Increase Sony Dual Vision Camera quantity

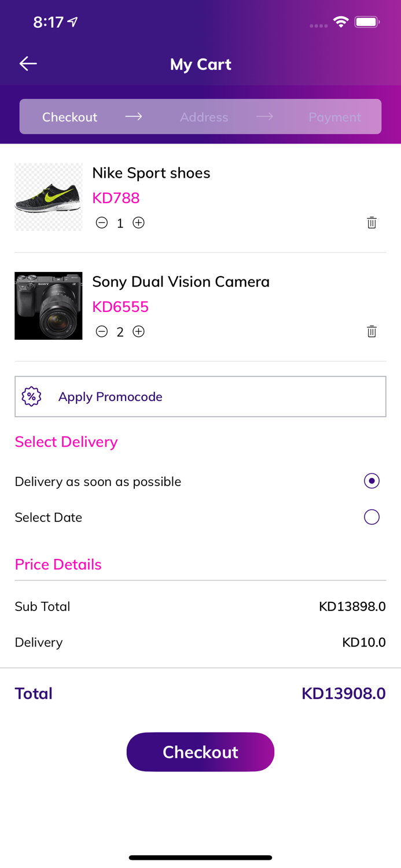(x=138, y=332)
